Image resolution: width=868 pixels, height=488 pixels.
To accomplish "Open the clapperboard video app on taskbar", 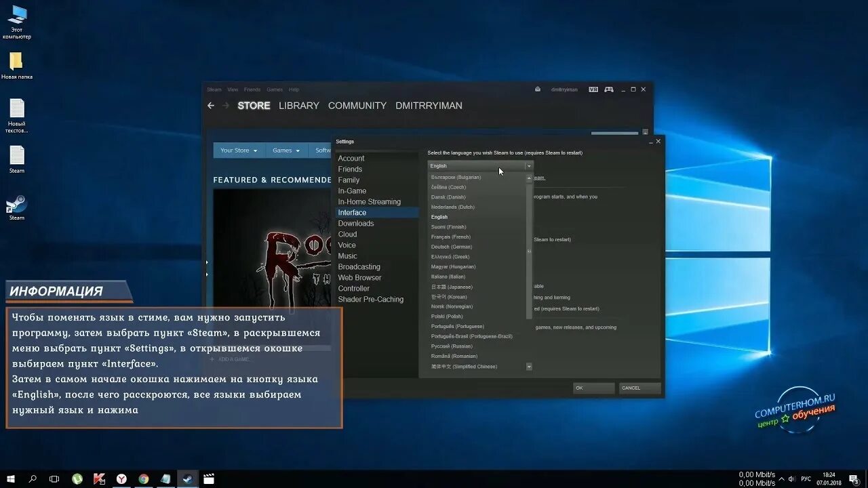I will [209, 479].
